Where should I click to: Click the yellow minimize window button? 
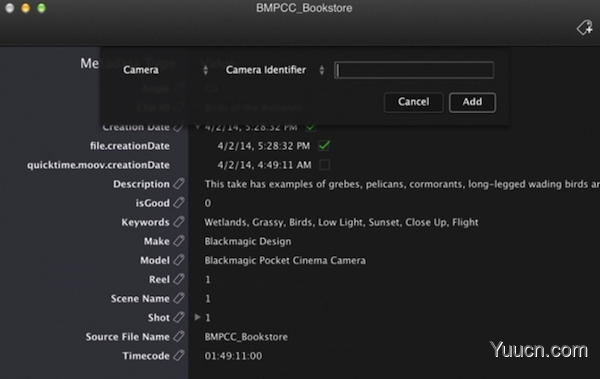pos(26,8)
